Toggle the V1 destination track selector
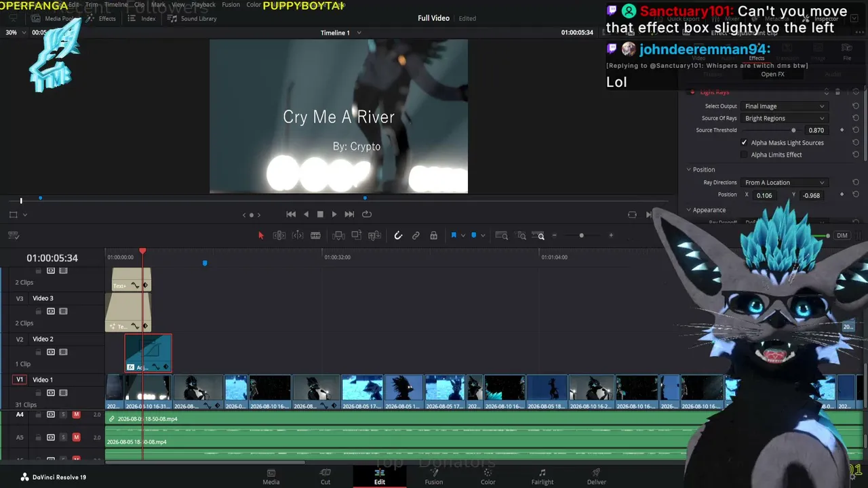Screen dimensions: 868x488 coord(20,380)
